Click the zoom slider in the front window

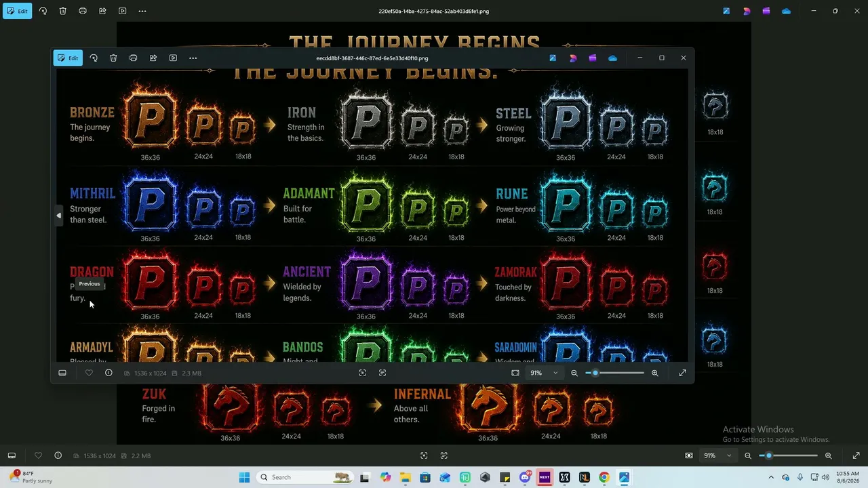click(616, 373)
